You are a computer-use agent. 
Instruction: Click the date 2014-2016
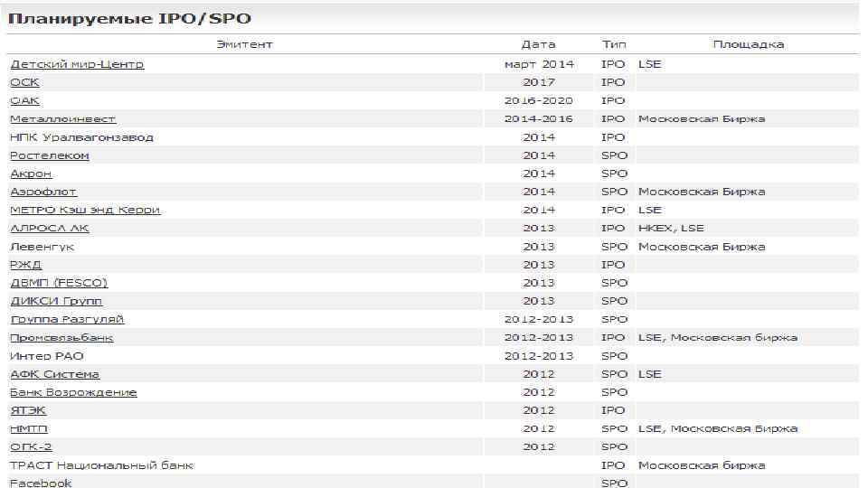click(x=539, y=119)
